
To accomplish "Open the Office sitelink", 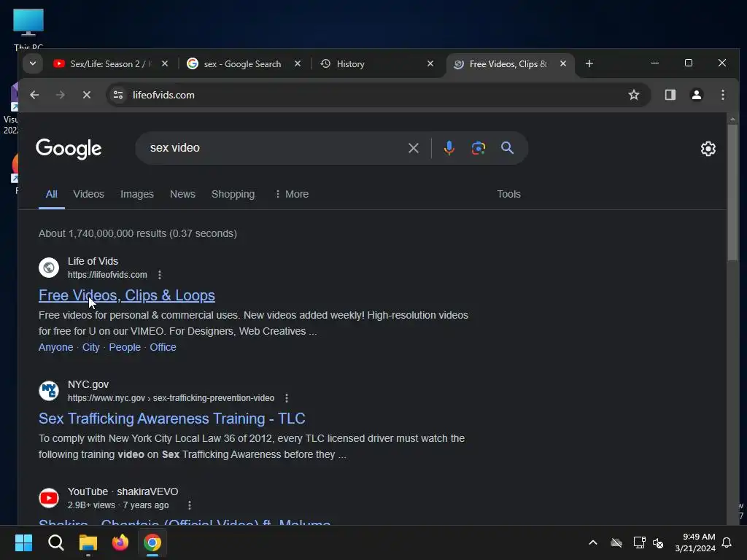I will tap(163, 348).
